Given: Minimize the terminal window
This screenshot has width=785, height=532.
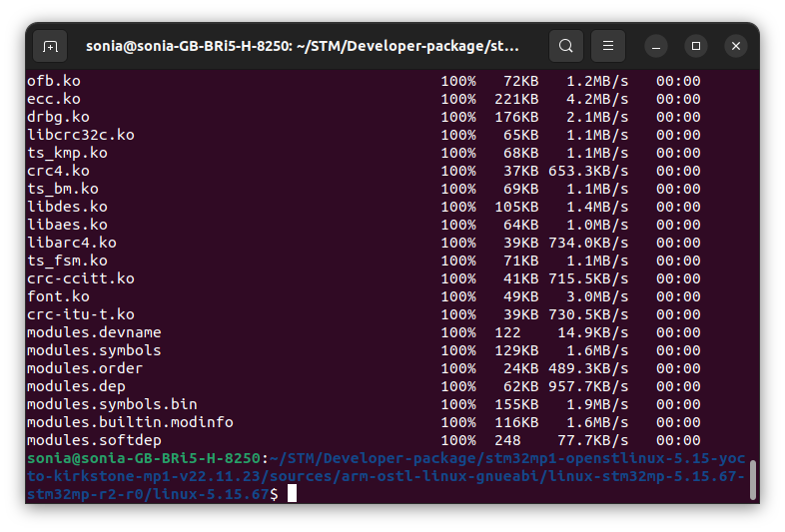Looking at the screenshot, I should click(x=656, y=47).
